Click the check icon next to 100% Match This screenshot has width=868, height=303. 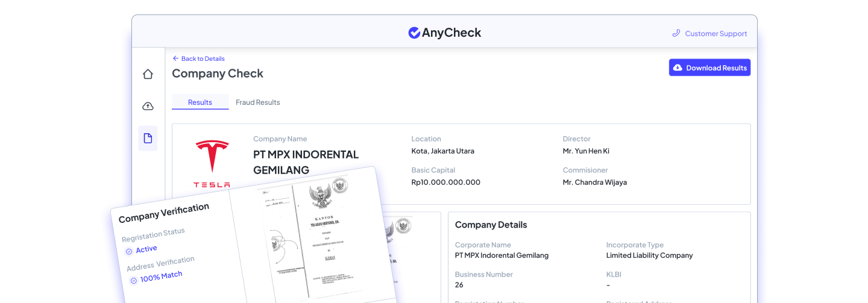click(x=134, y=281)
